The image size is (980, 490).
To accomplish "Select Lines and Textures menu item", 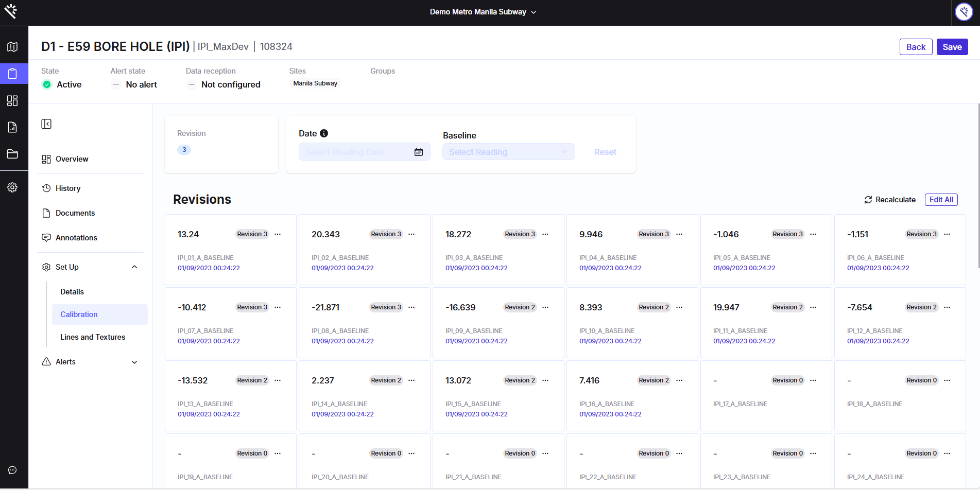I will tap(93, 337).
